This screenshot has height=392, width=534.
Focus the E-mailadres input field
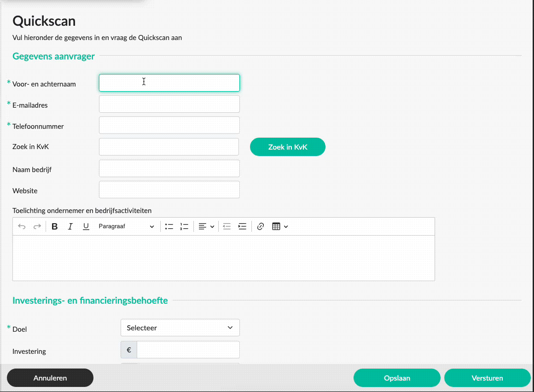click(x=169, y=104)
